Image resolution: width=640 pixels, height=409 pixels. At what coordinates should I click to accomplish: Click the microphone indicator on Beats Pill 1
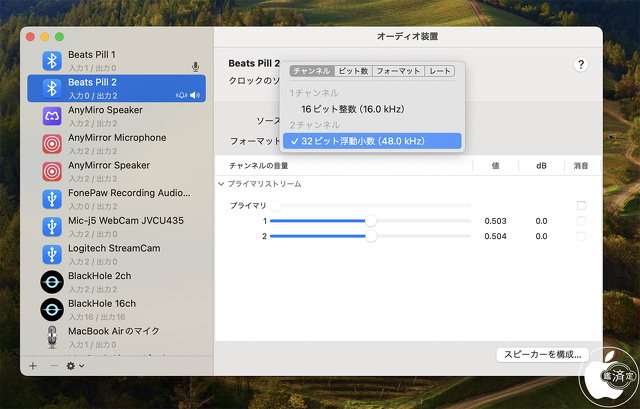point(196,67)
